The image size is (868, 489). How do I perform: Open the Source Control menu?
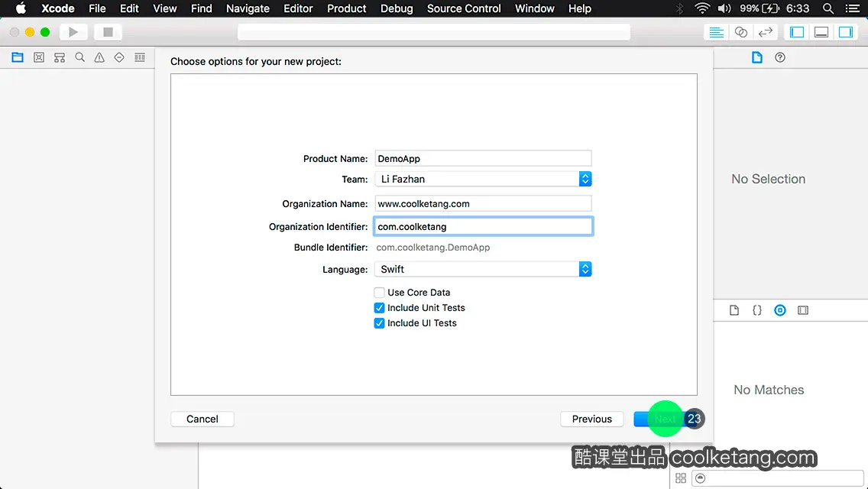point(464,8)
